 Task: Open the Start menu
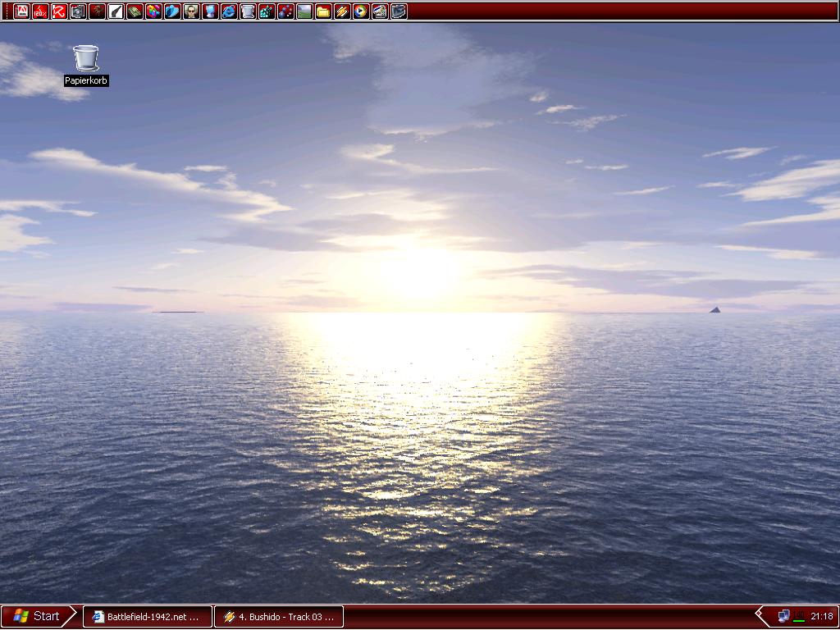coord(38,616)
